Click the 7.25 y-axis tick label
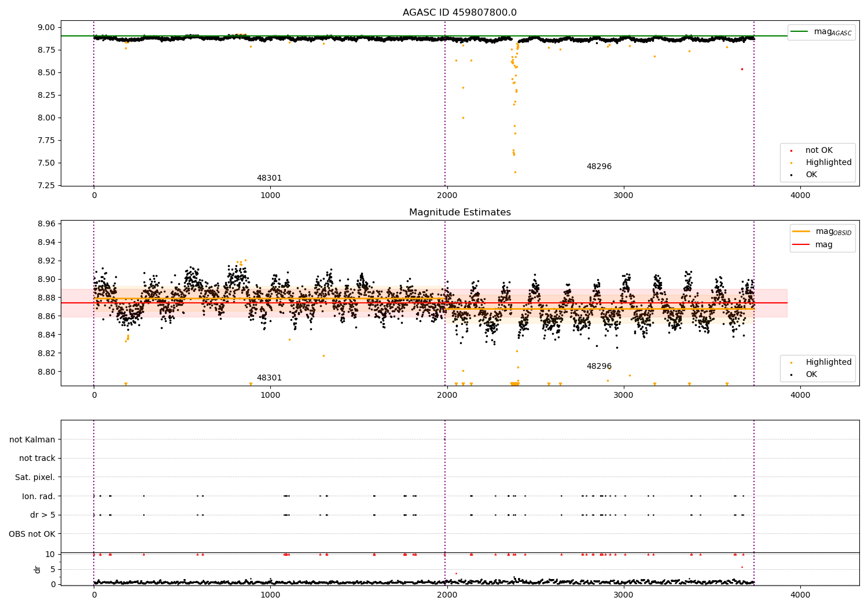Image resolution: width=868 pixels, height=608 pixels. (46, 185)
